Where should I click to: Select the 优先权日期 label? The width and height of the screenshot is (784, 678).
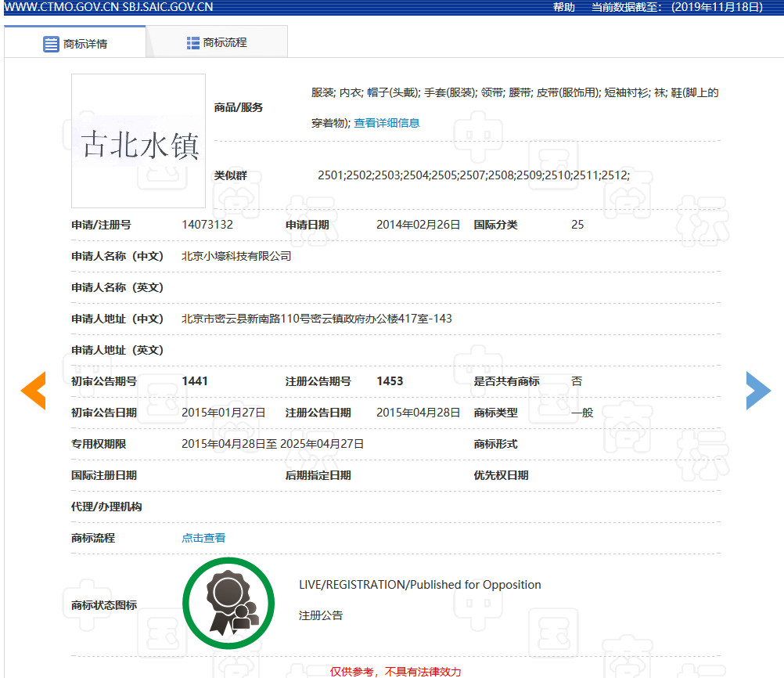(501, 475)
